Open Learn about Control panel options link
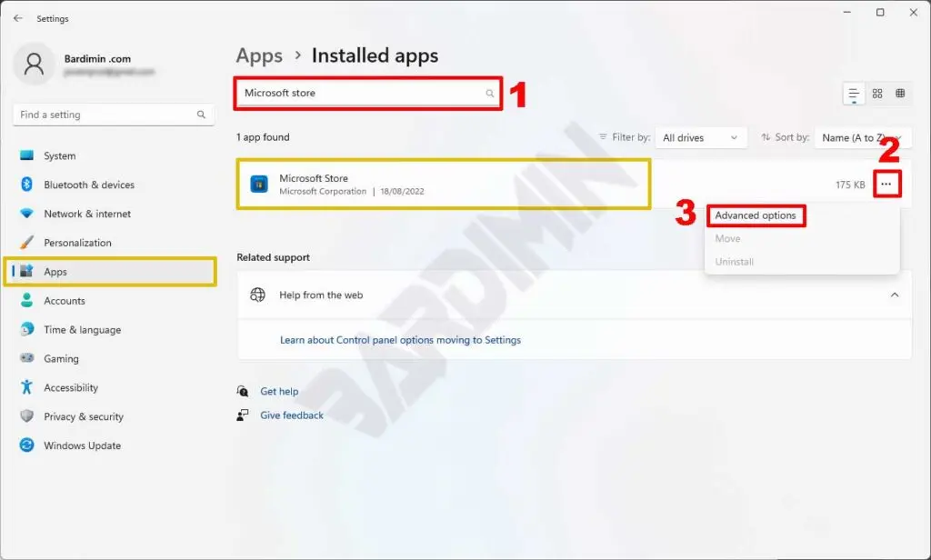The width and height of the screenshot is (931, 560). tap(400, 340)
